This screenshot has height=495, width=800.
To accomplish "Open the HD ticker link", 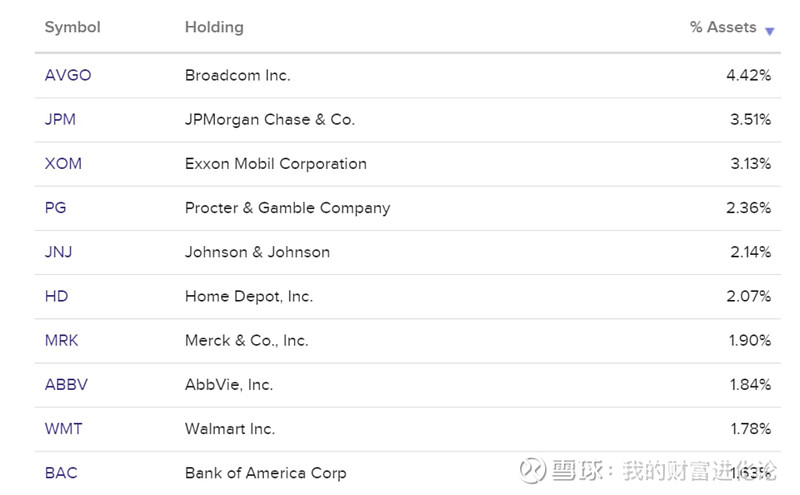I will [x=56, y=296].
